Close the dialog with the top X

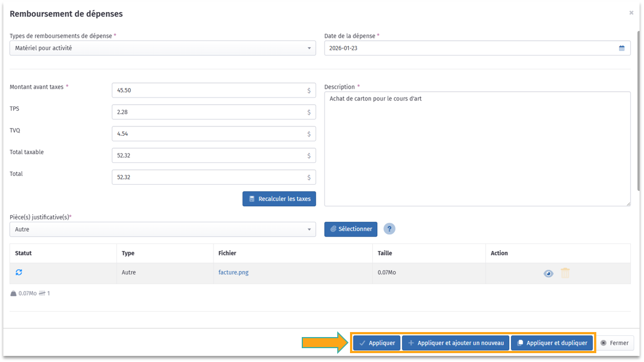pyautogui.click(x=631, y=13)
